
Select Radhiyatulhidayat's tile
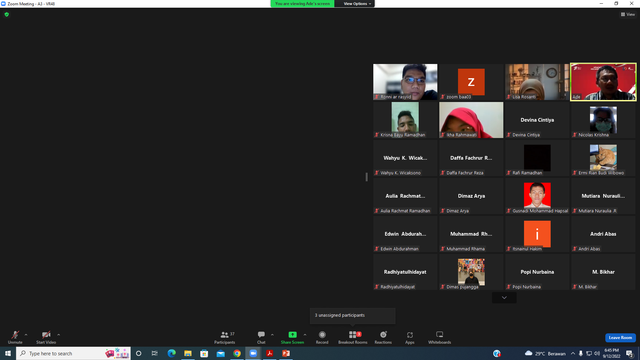pyautogui.click(x=405, y=272)
